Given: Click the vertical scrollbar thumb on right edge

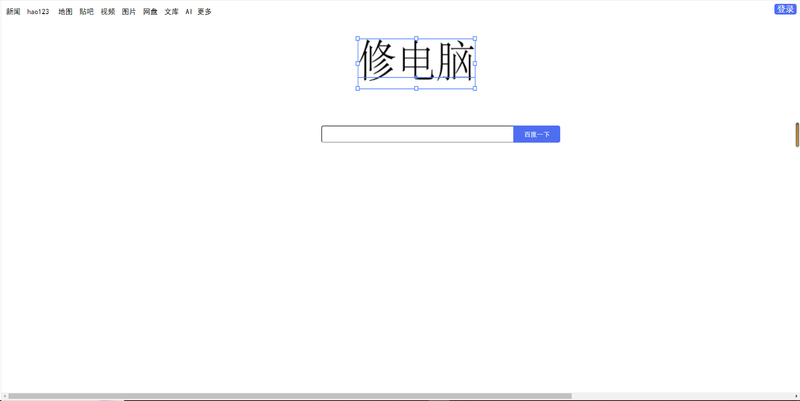Looking at the screenshot, I should click(x=797, y=135).
